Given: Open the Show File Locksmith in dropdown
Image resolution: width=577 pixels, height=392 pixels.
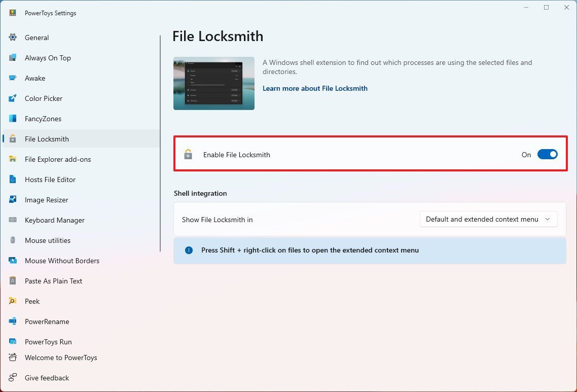Looking at the screenshot, I should tap(488, 220).
